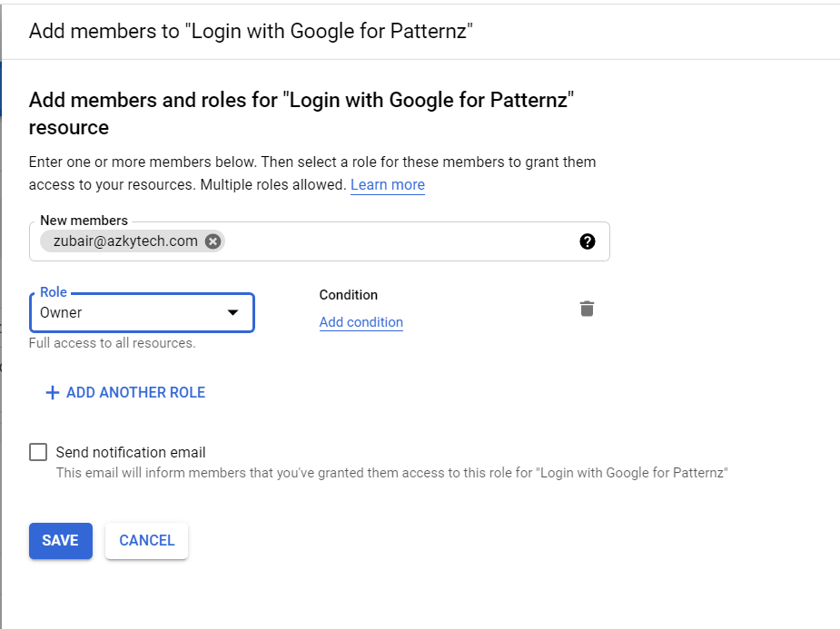Expand the Role dropdown arrow

click(x=233, y=312)
